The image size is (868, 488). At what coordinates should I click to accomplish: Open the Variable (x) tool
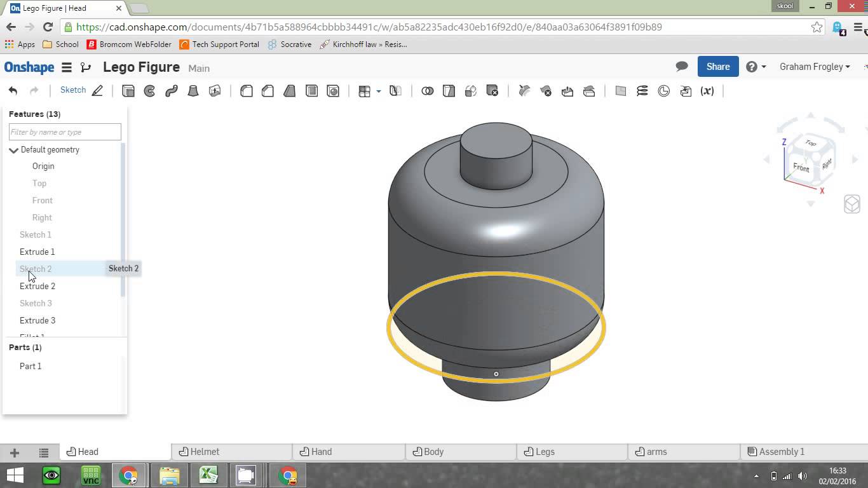[707, 90]
